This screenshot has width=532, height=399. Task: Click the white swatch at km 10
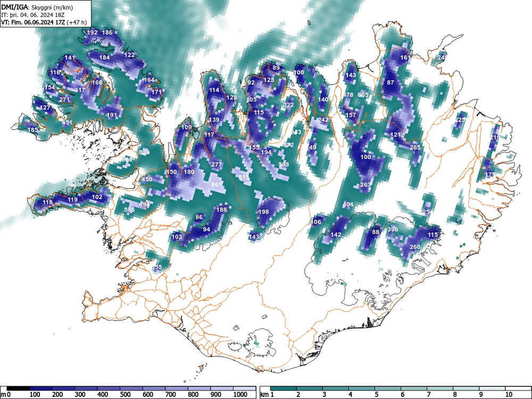click(518, 388)
